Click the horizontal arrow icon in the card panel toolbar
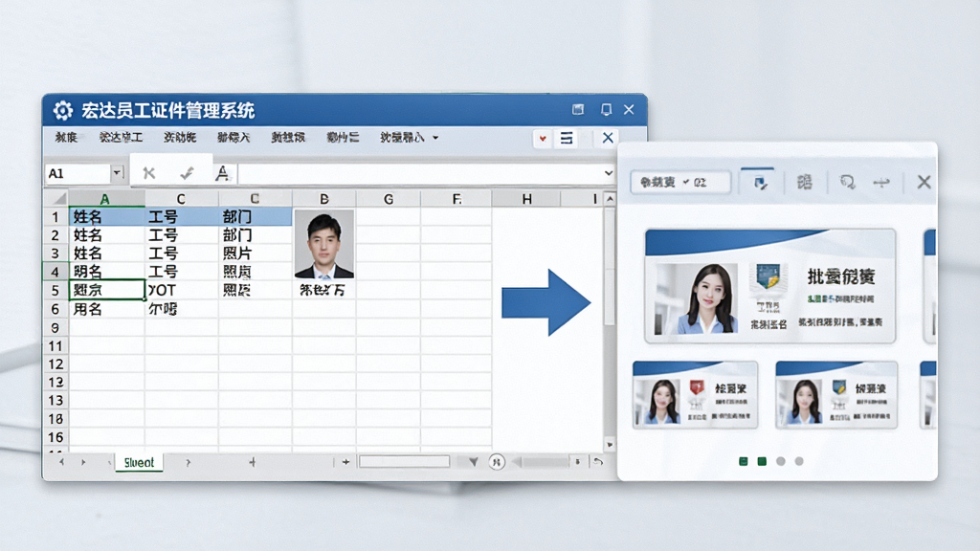 (x=881, y=183)
